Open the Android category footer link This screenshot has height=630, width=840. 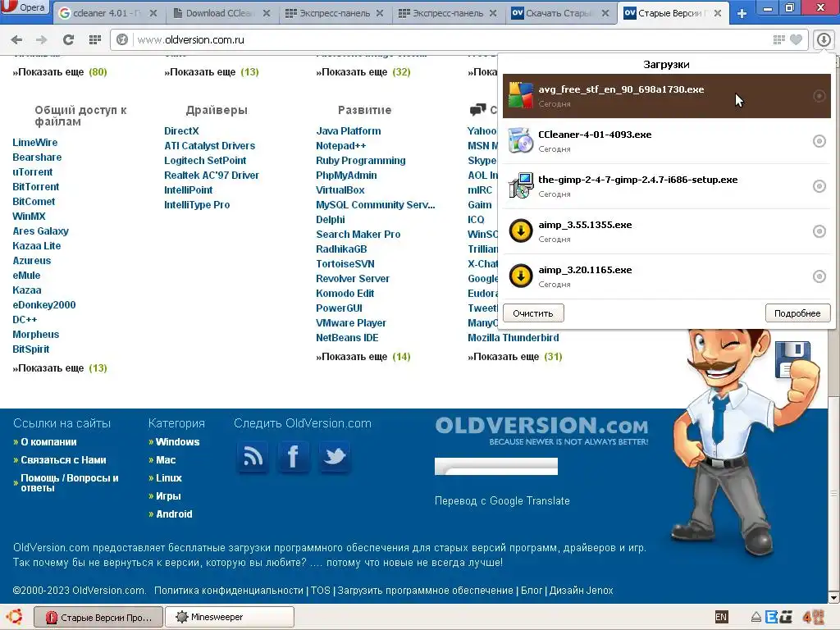pyautogui.click(x=174, y=514)
